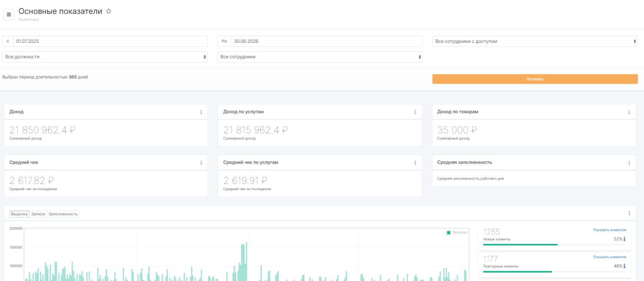This screenshot has width=644, height=281.
Task: Click the Новые клиенты label
Action: pos(497,239)
